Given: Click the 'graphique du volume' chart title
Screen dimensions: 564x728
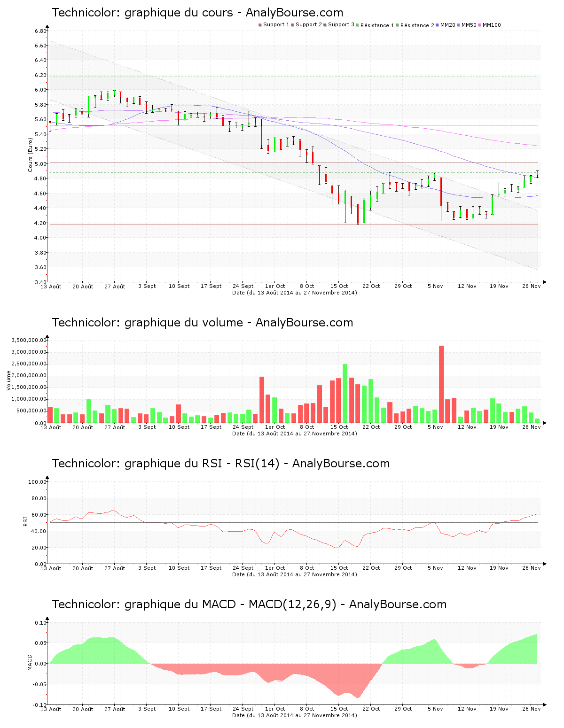Looking at the screenshot, I should pos(202,323).
